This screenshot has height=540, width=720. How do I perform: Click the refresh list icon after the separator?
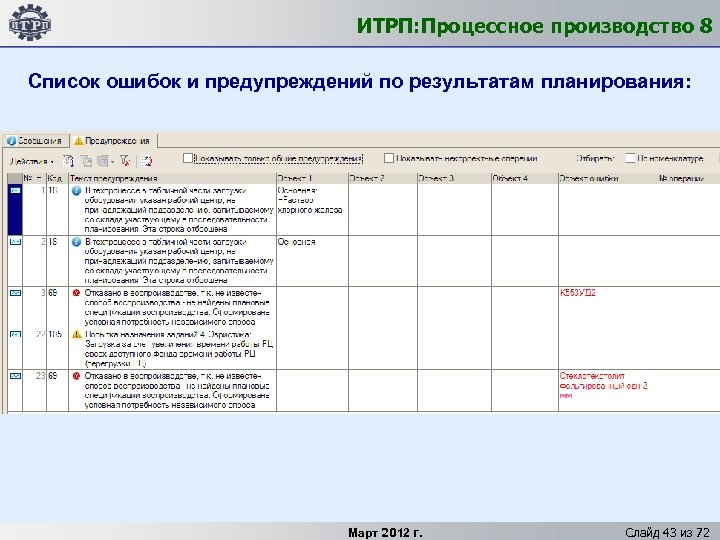tap(146, 161)
